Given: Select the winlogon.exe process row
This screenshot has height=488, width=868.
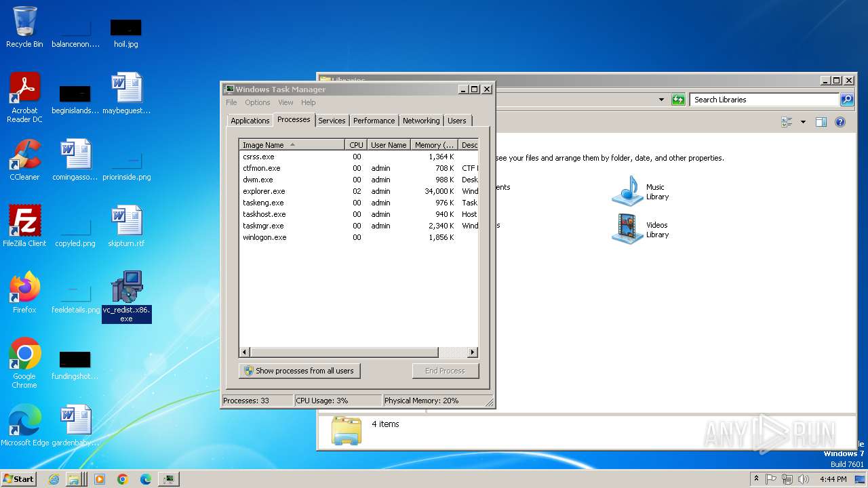Looking at the screenshot, I should coord(359,237).
